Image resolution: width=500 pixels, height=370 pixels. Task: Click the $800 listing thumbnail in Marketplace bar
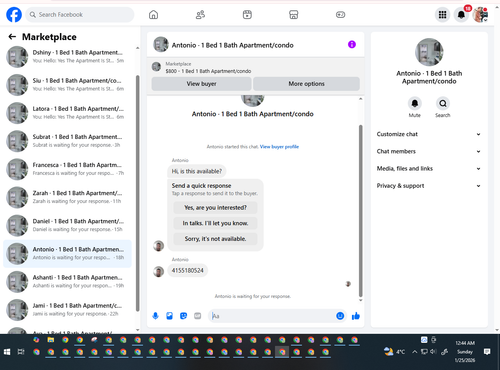click(156, 67)
